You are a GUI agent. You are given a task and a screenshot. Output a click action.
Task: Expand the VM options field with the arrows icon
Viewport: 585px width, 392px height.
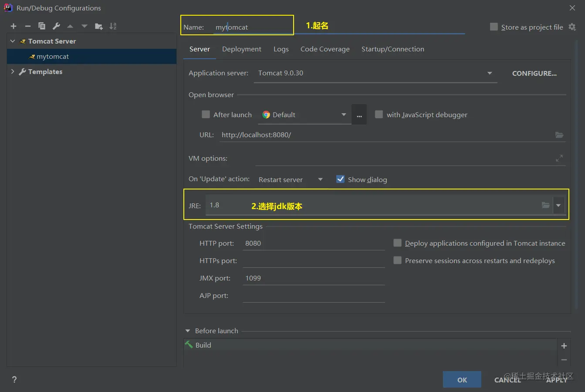(559, 159)
